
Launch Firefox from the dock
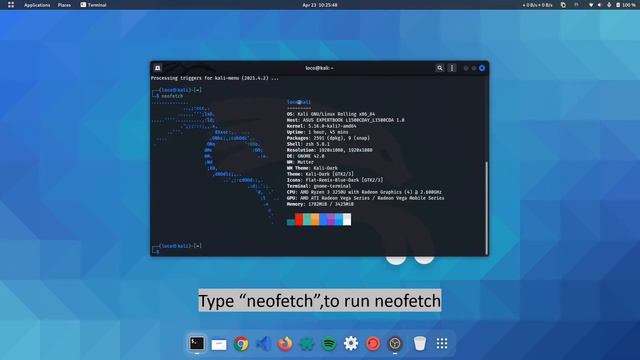click(285, 344)
